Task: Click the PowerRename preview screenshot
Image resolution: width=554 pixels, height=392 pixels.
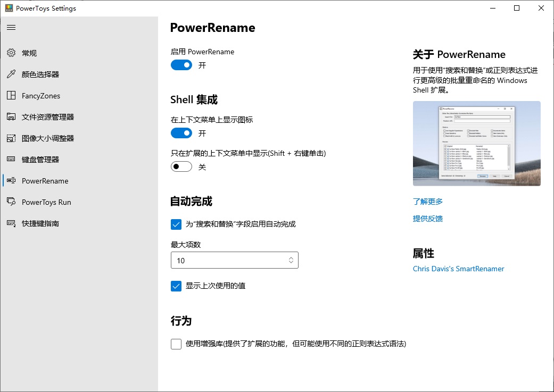Action: [477, 144]
